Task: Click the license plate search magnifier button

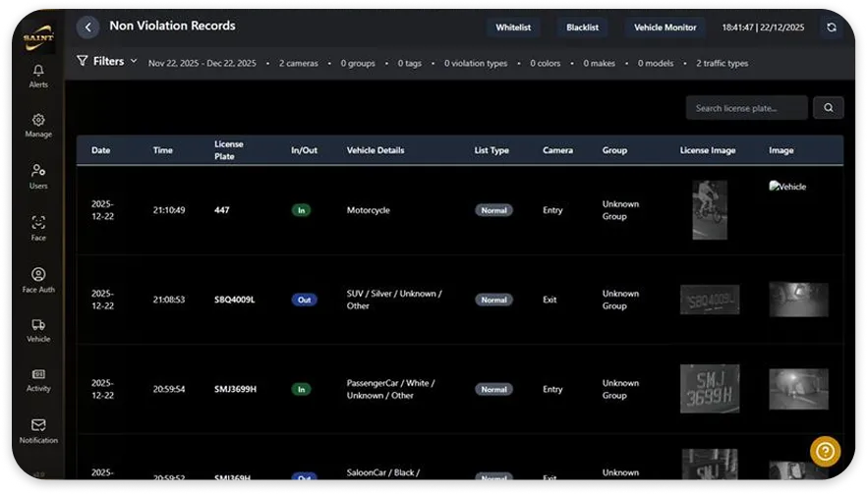Action: point(828,108)
